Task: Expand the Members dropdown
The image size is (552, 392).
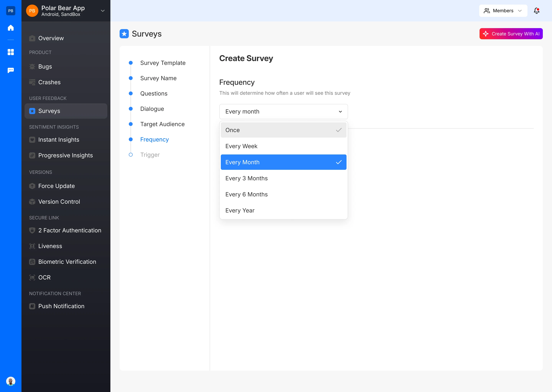Action: 503,11
